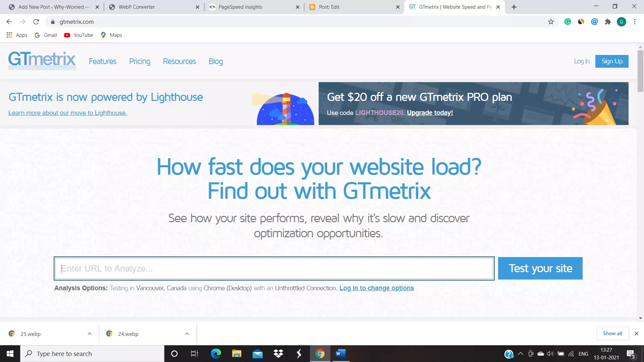Viewport: 644px width, 362px height.
Task: Click the Log In link
Action: coord(582,61)
